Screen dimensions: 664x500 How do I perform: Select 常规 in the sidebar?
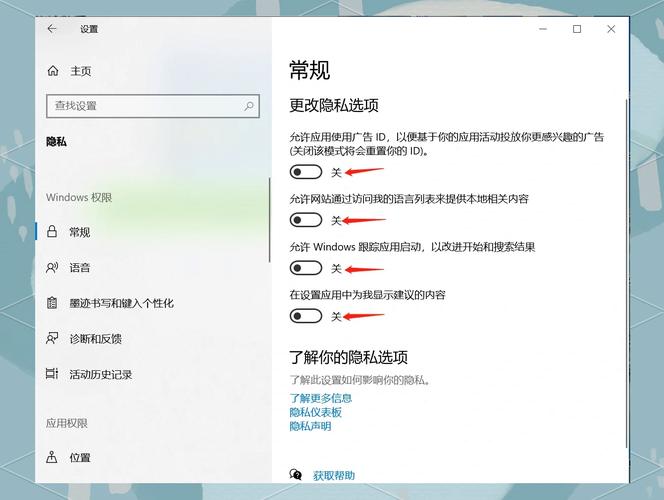tap(152, 232)
